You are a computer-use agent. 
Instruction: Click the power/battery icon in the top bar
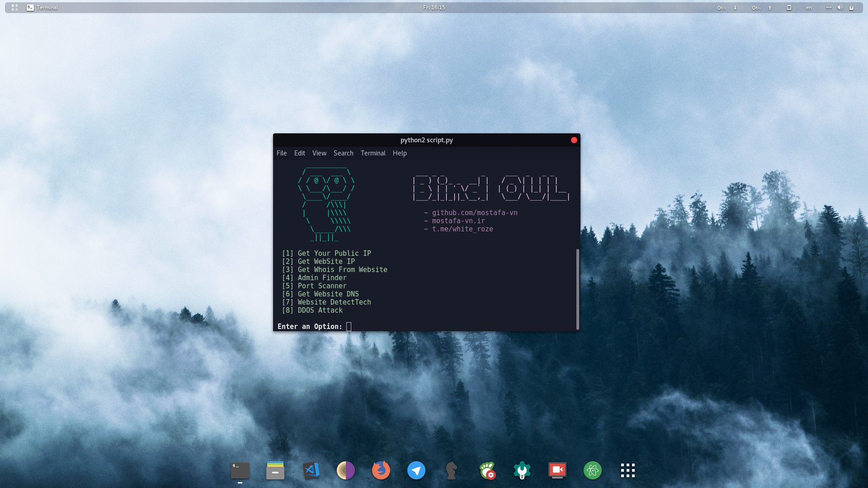pyautogui.click(x=851, y=8)
